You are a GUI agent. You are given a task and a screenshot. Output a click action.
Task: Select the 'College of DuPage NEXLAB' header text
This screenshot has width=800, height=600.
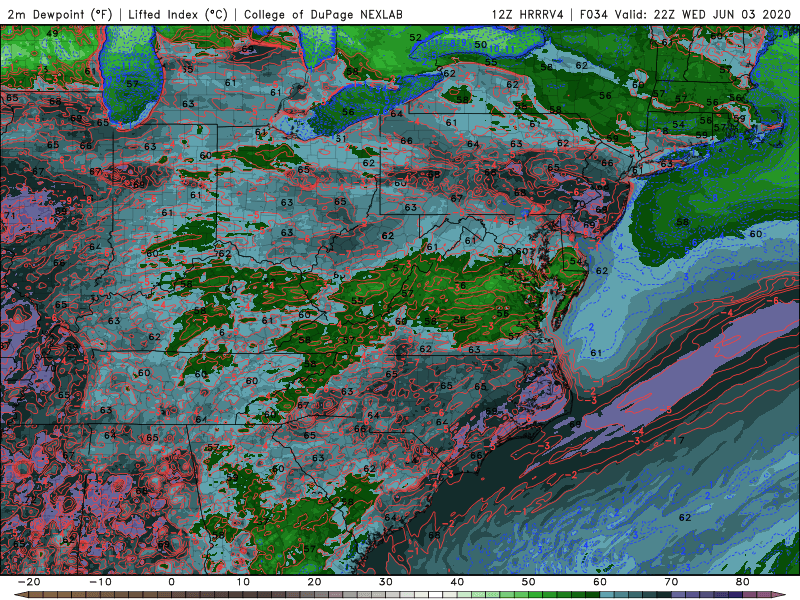click(323, 15)
